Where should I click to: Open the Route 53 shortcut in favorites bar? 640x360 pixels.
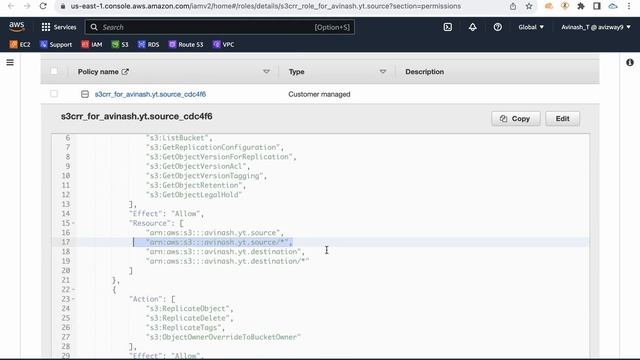[186, 44]
